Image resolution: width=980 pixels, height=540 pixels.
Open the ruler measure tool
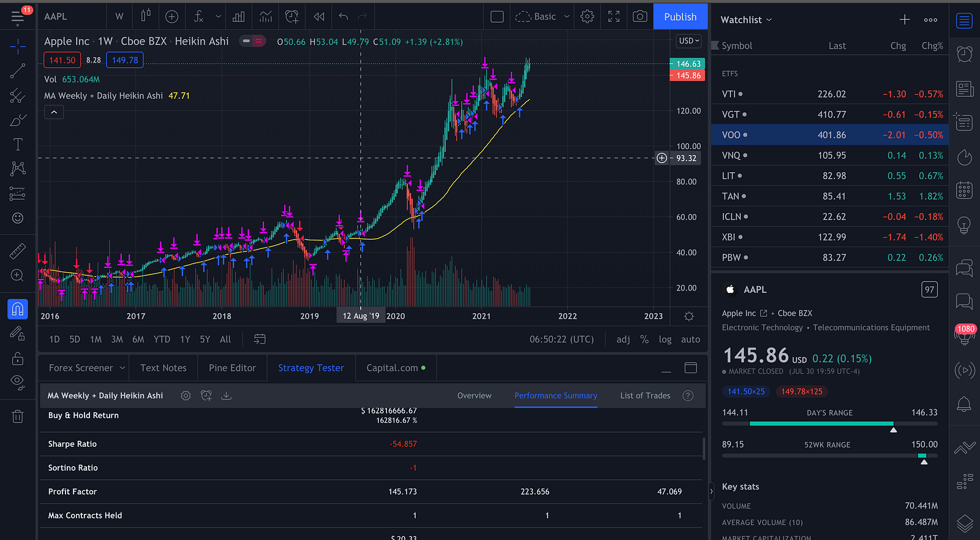[18, 251]
